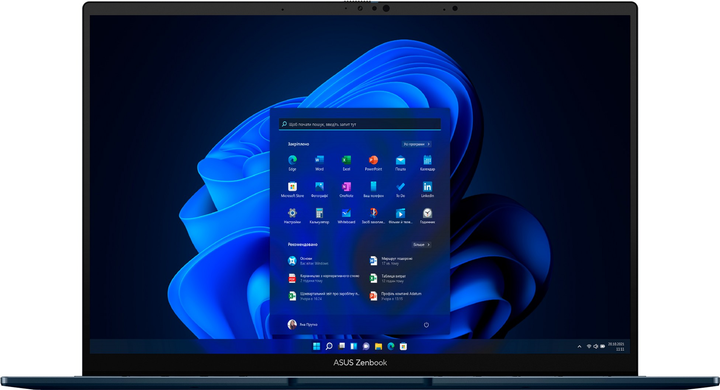Image resolution: width=720 pixels, height=390 pixels.
Task: Open Edge from the taskbar
Action: (391, 346)
